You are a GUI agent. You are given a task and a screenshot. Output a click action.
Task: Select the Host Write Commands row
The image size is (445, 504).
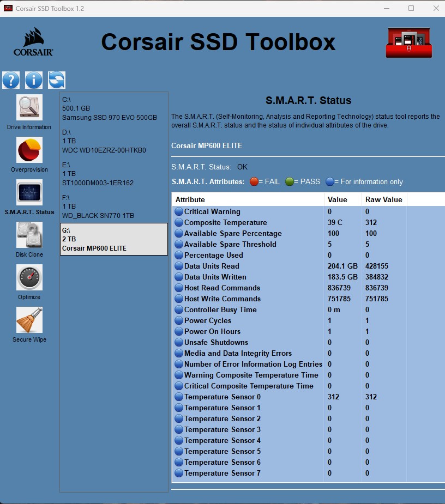point(308,299)
